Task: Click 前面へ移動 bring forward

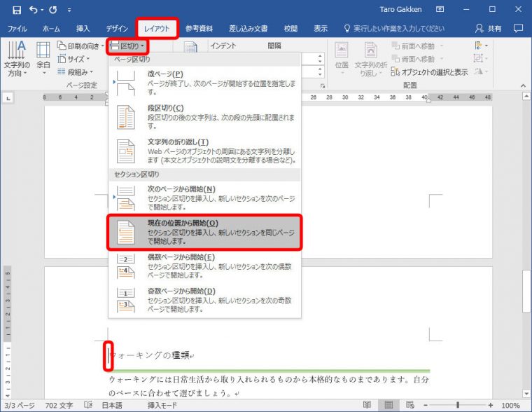Action: (x=418, y=46)
